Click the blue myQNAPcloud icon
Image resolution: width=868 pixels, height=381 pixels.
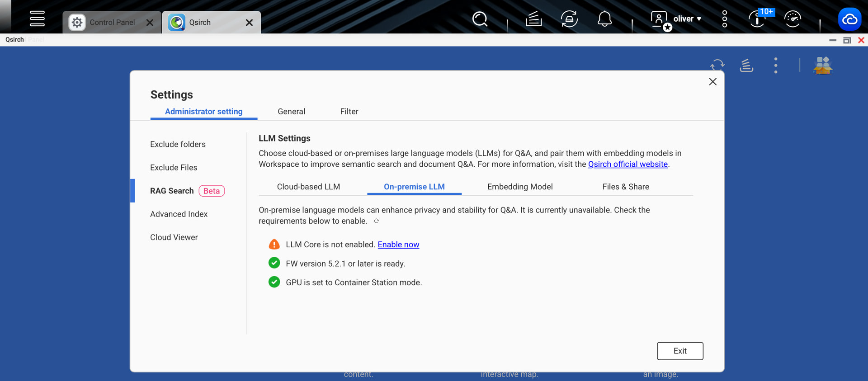(x=849, y=19)
